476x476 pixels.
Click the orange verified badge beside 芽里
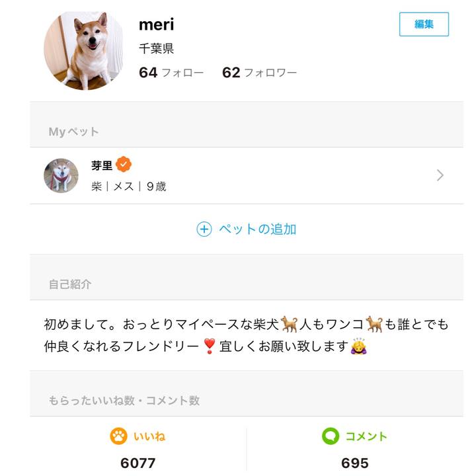point(124,165)
